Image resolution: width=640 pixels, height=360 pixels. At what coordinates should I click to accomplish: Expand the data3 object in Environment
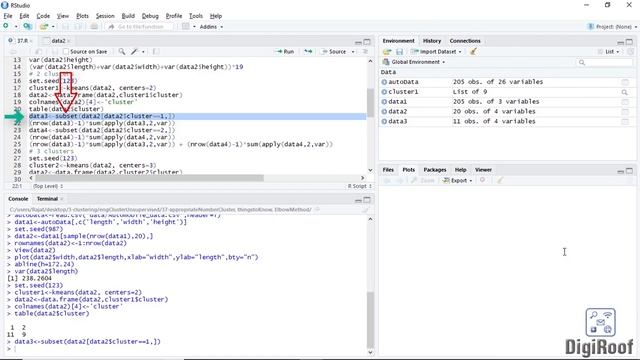(x=384, y=122)
